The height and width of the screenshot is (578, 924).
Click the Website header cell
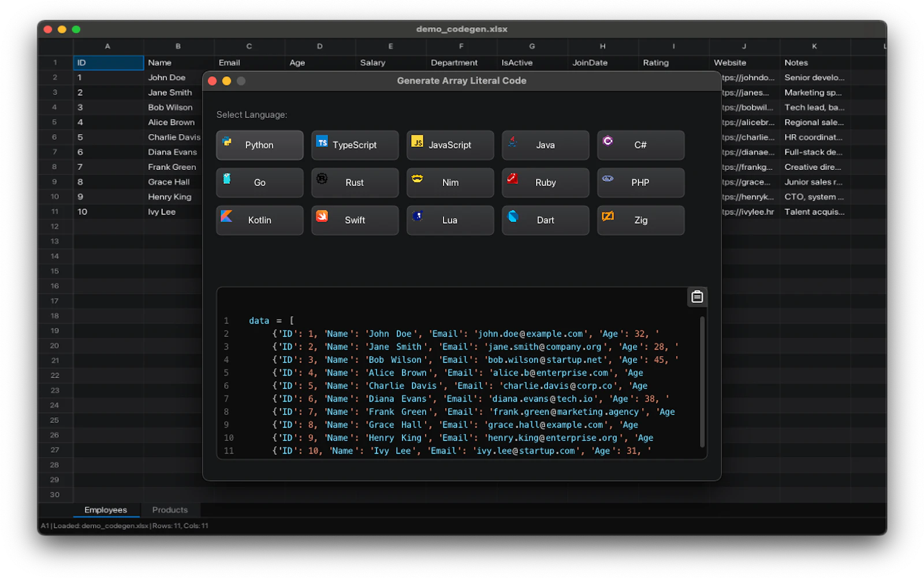pos(744,62)
